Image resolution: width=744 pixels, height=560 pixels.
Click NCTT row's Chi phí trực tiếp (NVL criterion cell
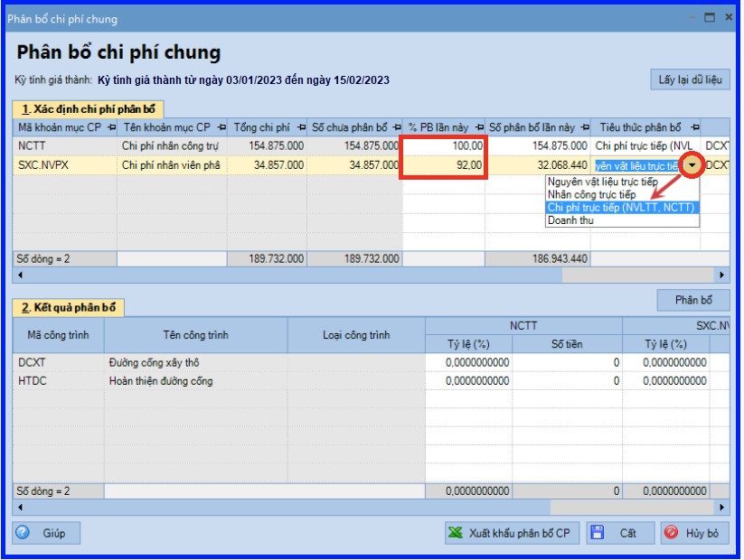click(645, 145)
